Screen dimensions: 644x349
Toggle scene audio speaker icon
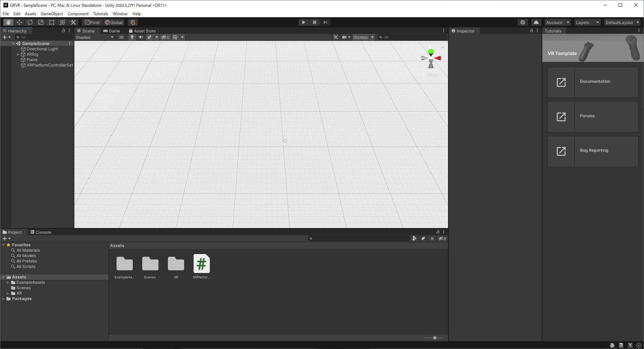tap(141, 37)
